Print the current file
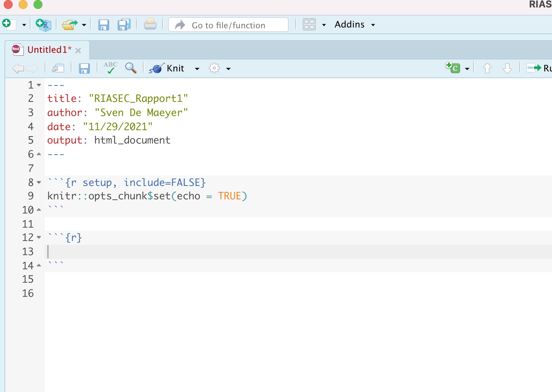The height and width of the screenshot is (392, 552). 150,24
